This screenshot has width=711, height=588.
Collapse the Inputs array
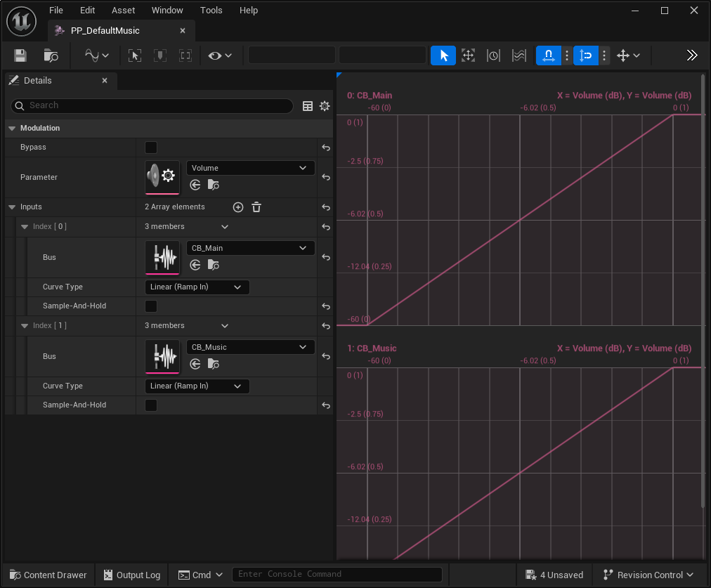tap(12, 207)
